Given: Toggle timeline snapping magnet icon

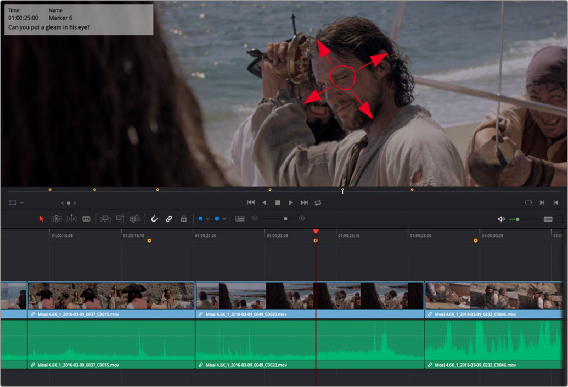Looking at the screenshot, I should coord(154,219).
